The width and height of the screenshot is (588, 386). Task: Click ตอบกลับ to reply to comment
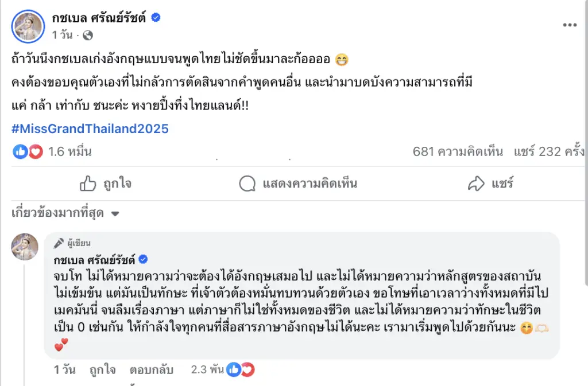(x=151, y=370)
